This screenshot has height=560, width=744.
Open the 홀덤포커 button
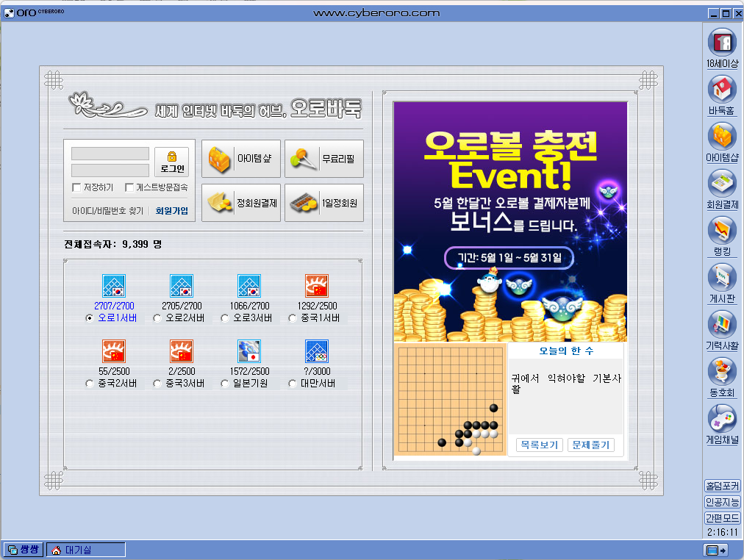click(722, 486)
